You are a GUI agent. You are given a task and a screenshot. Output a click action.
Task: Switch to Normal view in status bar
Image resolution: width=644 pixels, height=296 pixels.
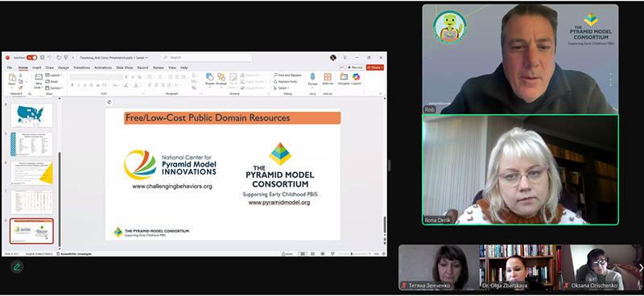[x=303, y=253]
